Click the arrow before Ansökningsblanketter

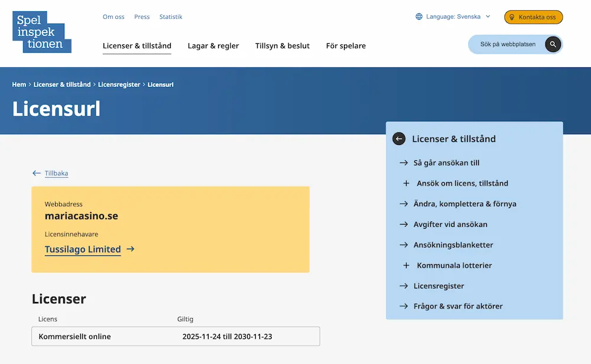(404, 245)
